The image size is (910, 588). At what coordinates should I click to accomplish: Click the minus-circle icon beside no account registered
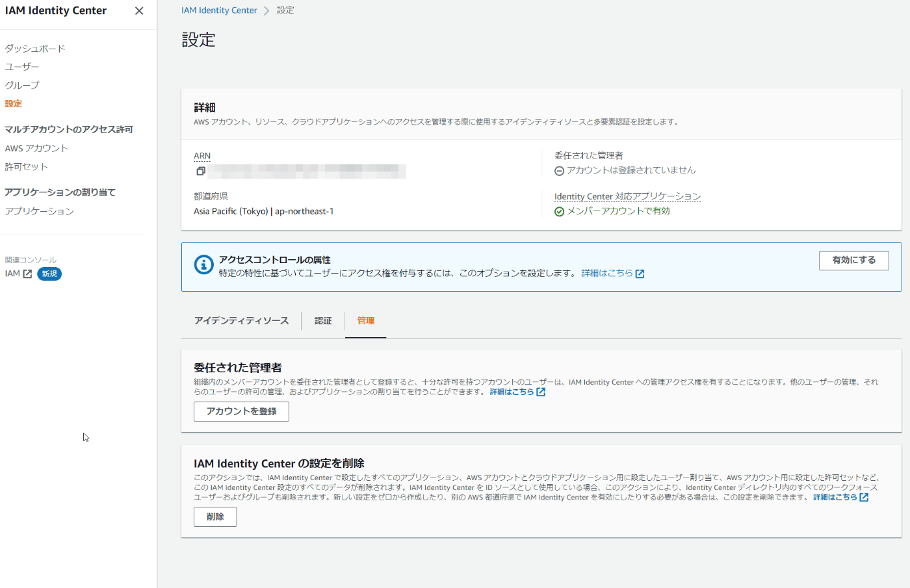(559, 171)
